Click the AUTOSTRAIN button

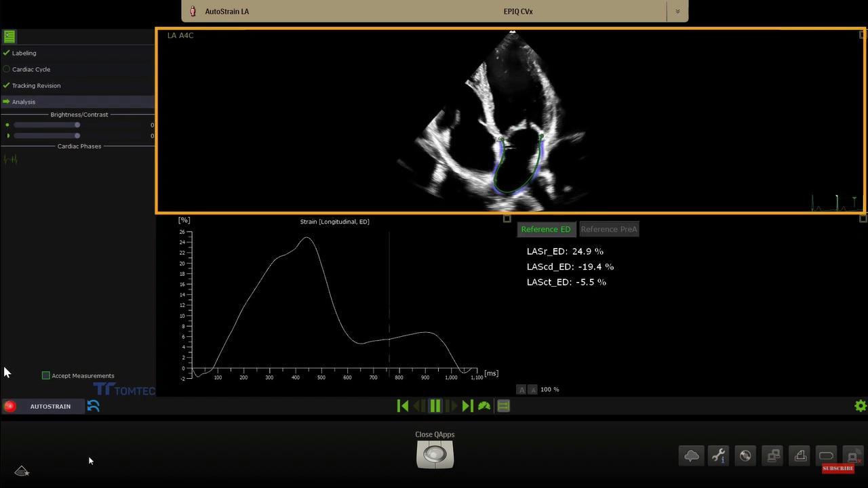50,406
